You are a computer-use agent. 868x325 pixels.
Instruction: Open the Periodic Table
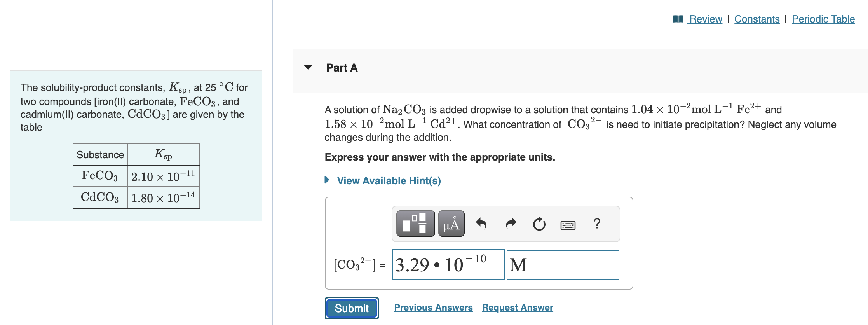[x=823, y=19]
